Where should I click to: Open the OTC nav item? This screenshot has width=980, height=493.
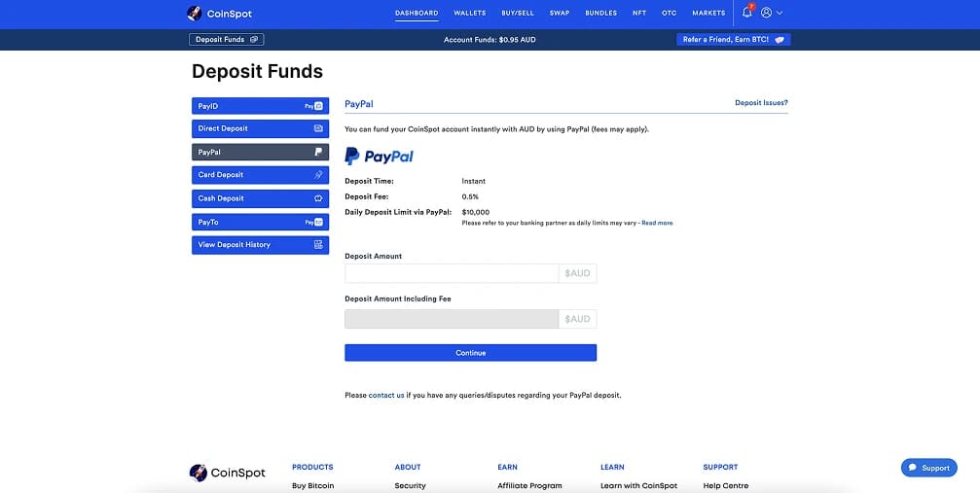(669, 13)
